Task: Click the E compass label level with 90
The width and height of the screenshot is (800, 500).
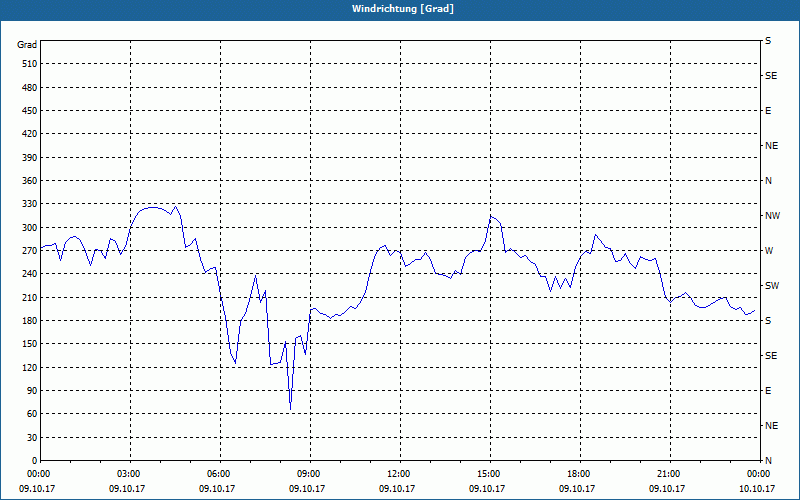Action: [x=768, y=391]
